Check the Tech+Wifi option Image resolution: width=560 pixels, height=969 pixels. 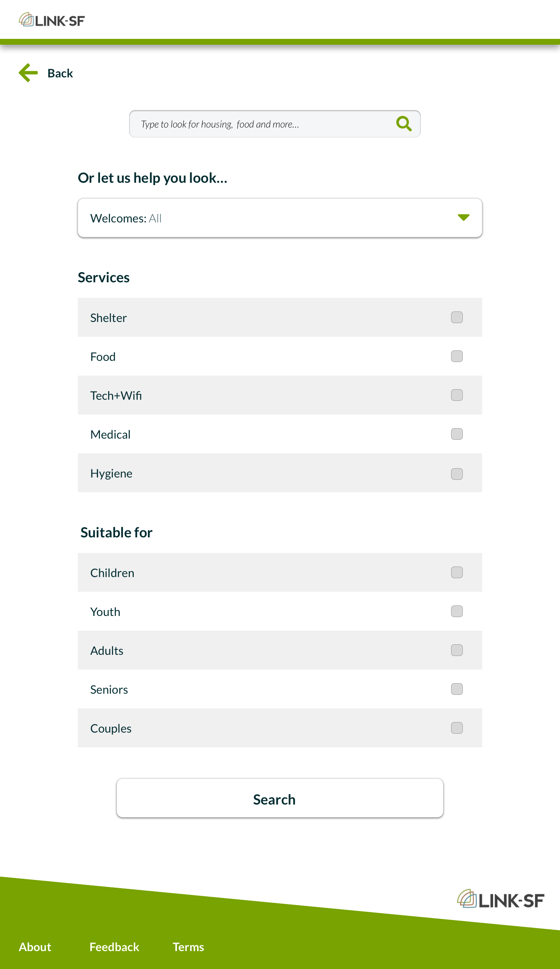point(457,395)
